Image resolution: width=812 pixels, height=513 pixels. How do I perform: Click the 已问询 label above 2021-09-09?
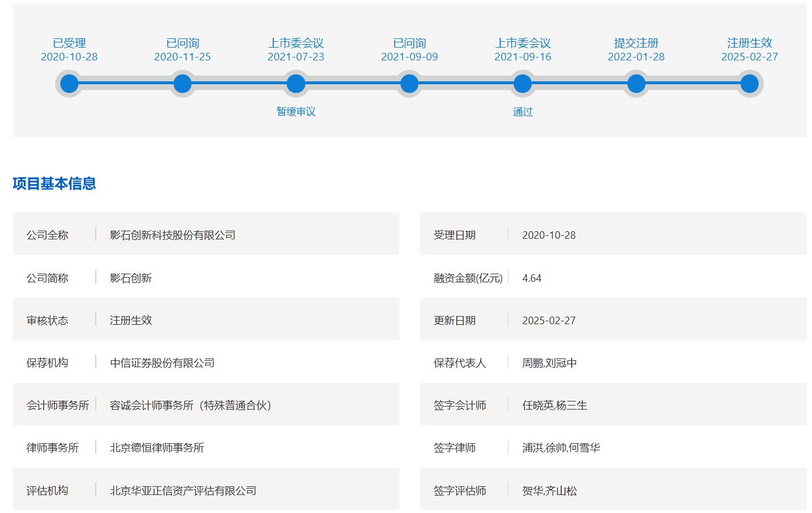[x=409, y=43]
